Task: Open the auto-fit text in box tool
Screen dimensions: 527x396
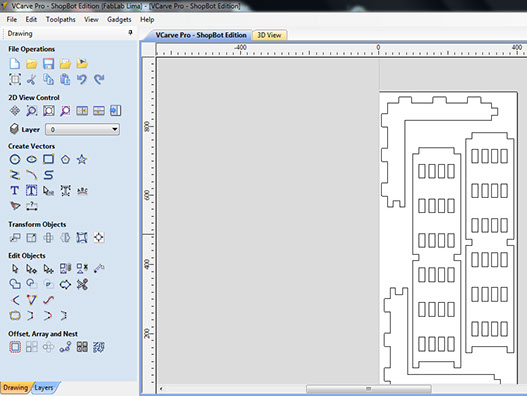Action: click(32, 191)
